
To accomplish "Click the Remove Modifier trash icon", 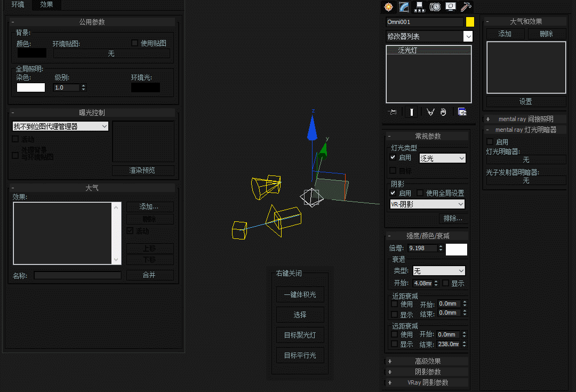I will (443, 112).
